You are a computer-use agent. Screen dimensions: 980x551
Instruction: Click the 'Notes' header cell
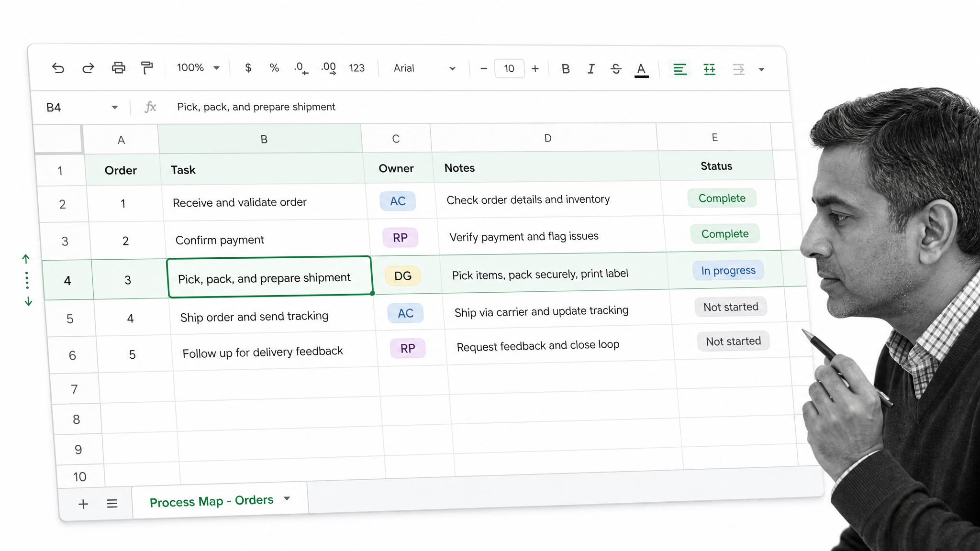(546, 167)
